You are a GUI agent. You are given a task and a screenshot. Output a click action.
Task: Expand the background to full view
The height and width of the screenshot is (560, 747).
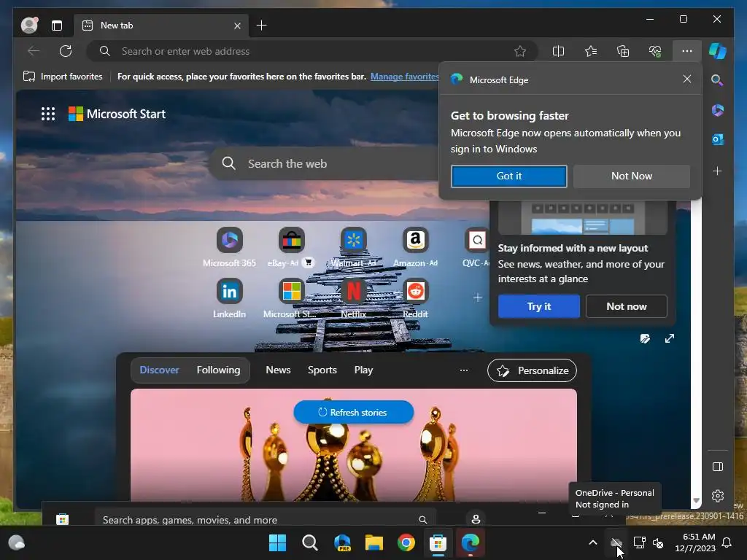(x=670, y=338)
